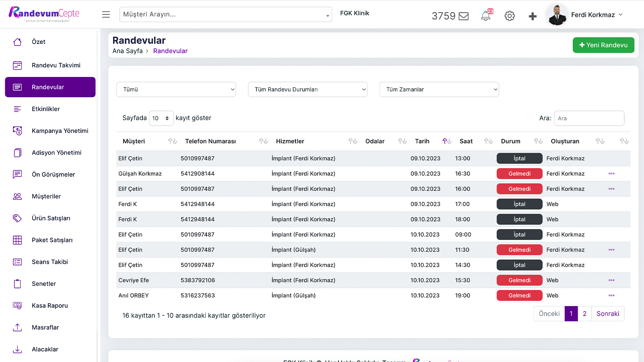Go to page 2
The image size is (644, 362).
[585, 314]
